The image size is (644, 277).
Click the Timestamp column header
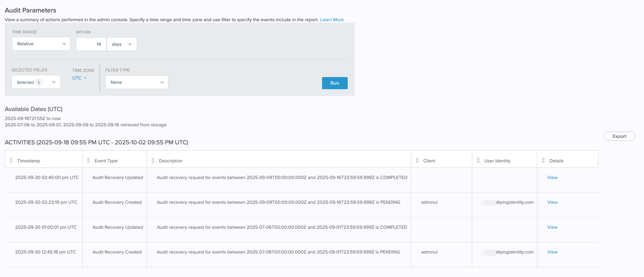pos(29,161)
